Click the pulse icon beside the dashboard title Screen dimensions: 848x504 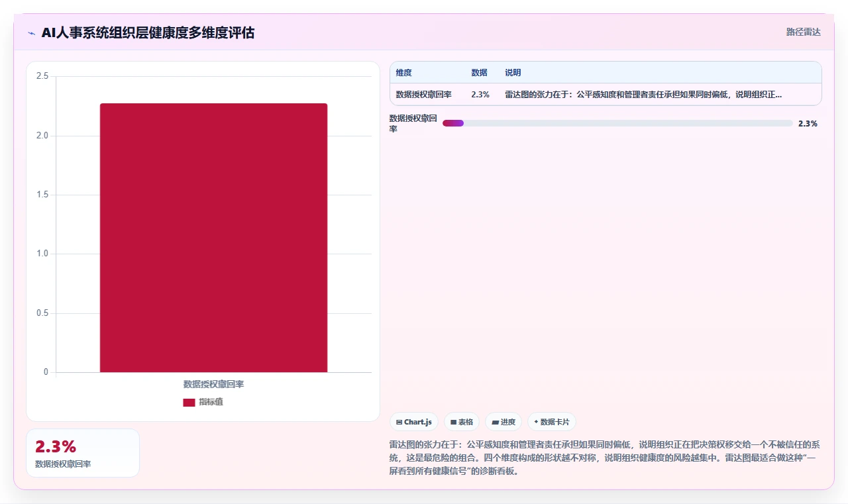[32, 33]
